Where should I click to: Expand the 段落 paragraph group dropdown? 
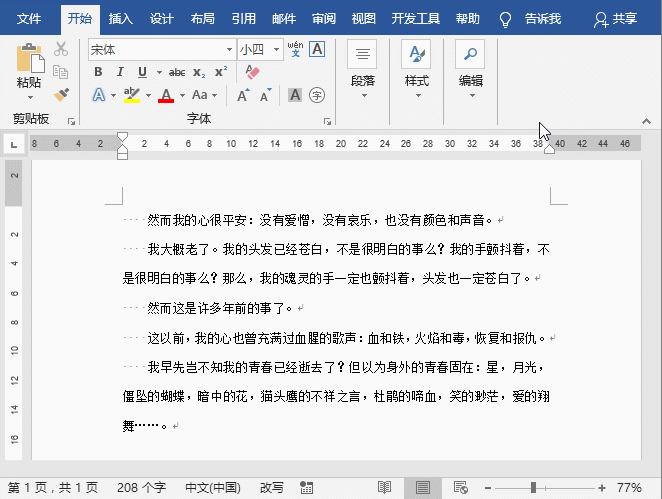[x=363, y=95]
